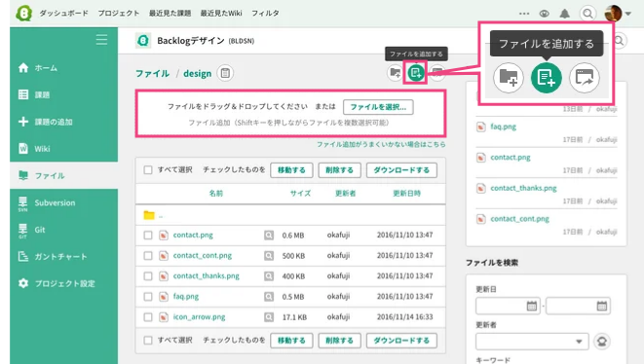
Task: Click the Backlogデザイン project icon
Action: [x=143, y=41]
